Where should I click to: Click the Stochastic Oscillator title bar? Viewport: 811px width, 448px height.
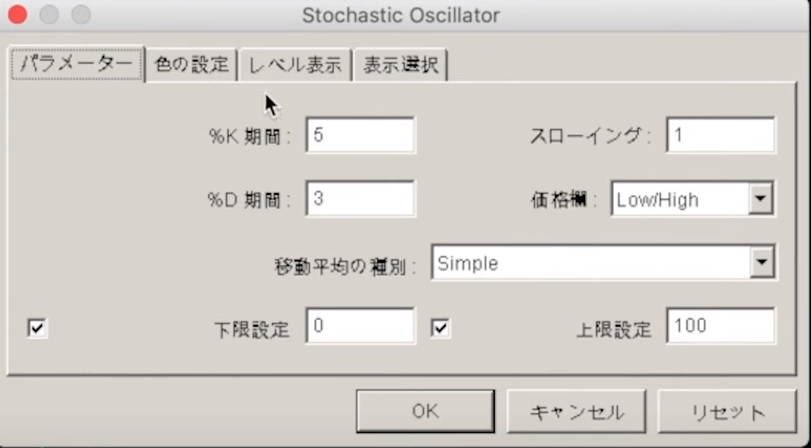point(400,15)
